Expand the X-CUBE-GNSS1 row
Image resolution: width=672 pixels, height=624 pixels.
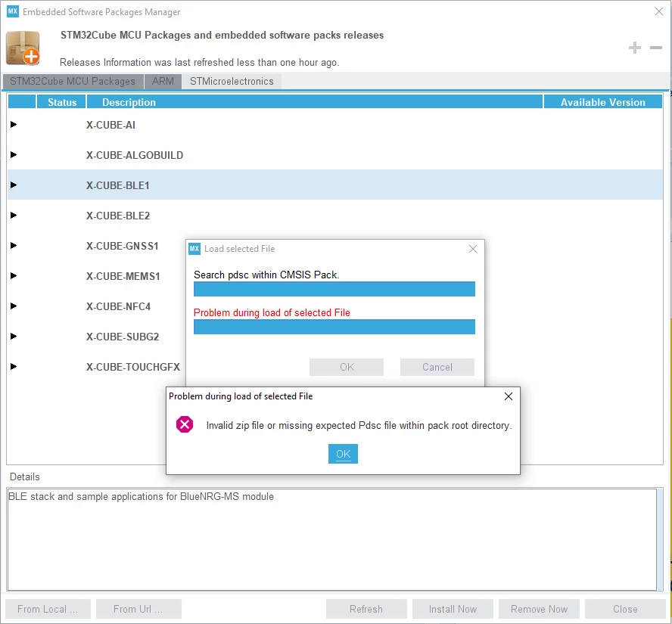tap(14, 245)
